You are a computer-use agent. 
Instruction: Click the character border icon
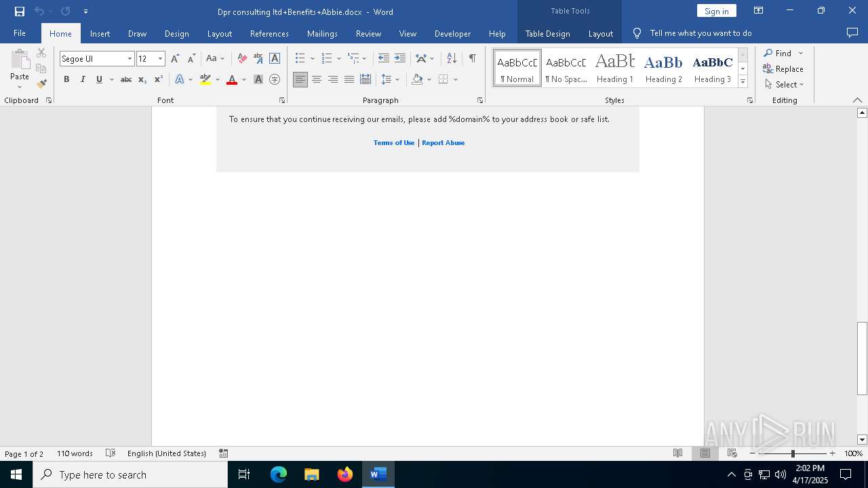275,58
